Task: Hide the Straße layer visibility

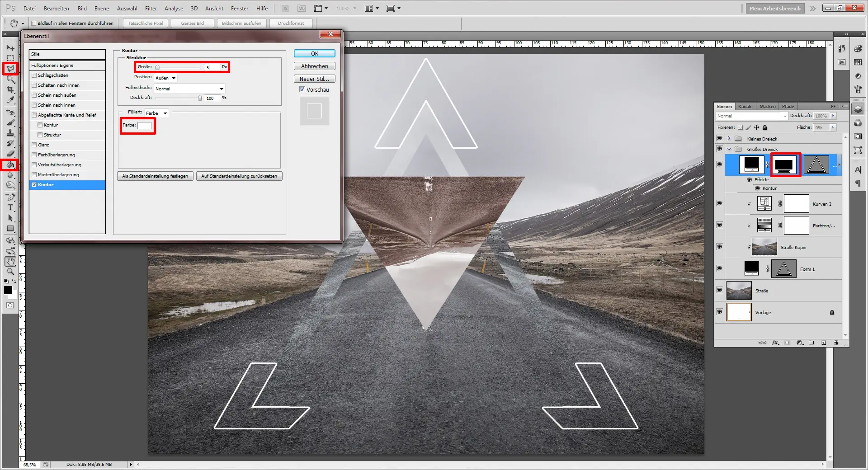Action: point(719,291)
